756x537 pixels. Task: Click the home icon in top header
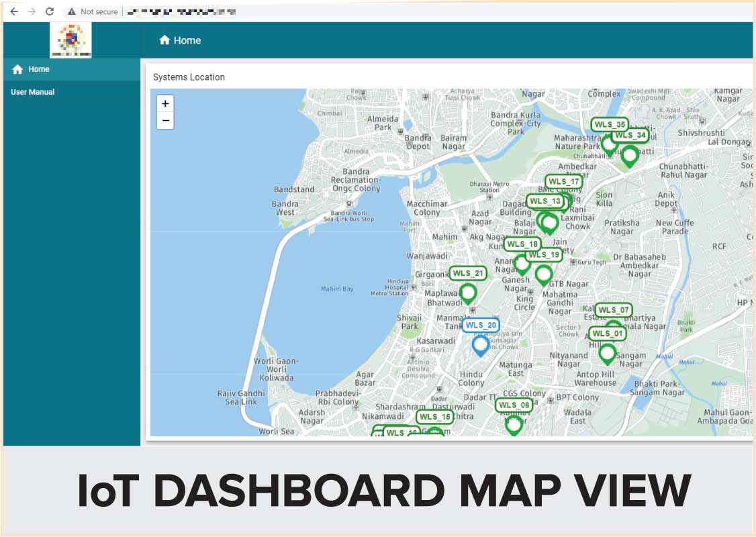pos(164,40)
